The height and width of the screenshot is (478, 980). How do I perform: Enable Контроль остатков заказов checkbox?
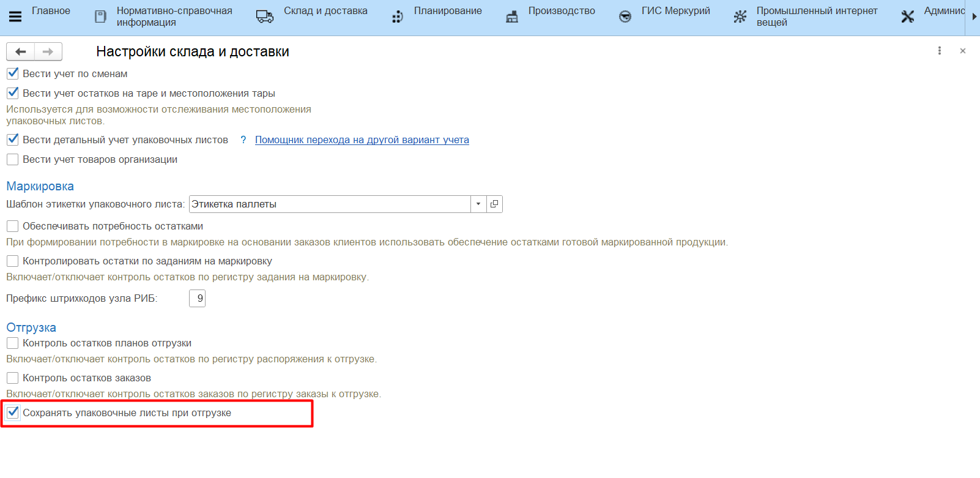(x=13, y=378)
